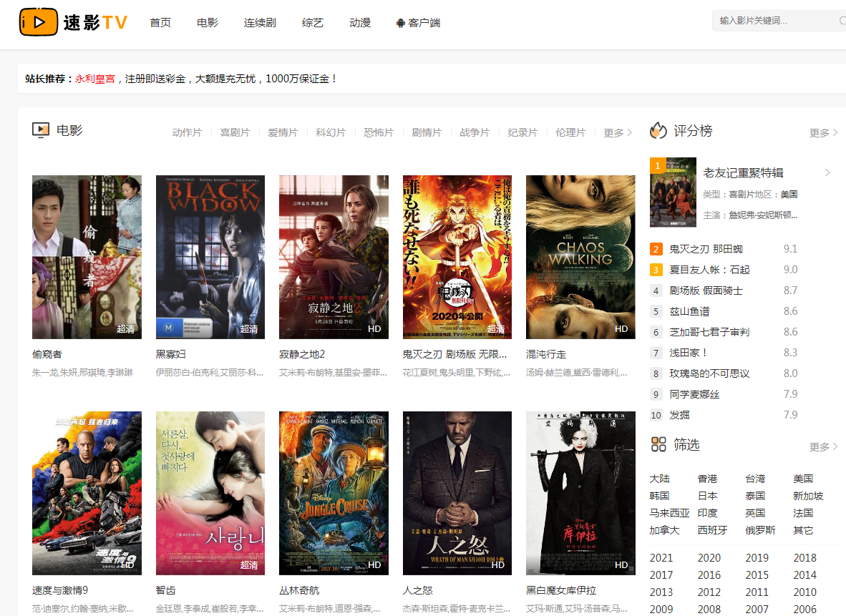Open 玫瑰岛的不可思议 in the rankings

pos(709,373)
